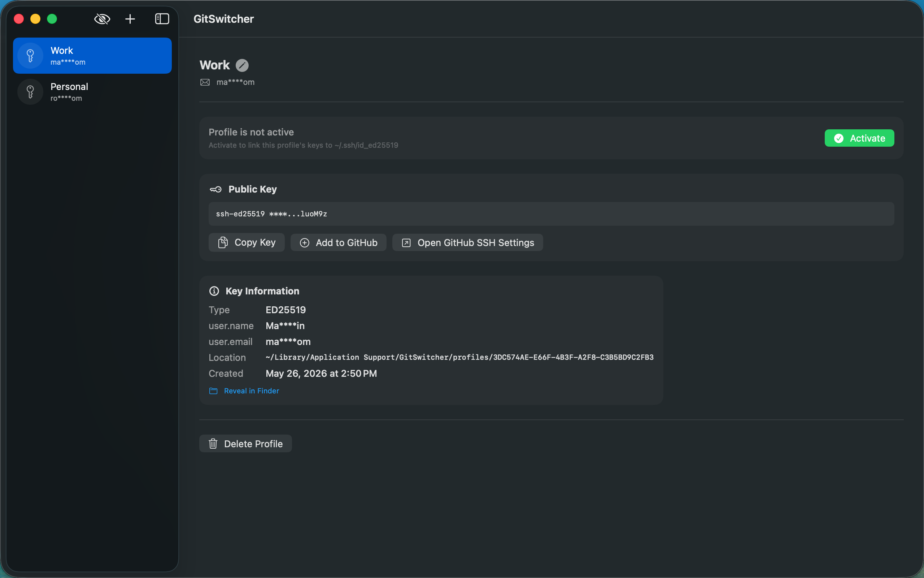Reveal profile folder in Finder
Viewport: 924px width, 578px height.
(x=252, y=391)
